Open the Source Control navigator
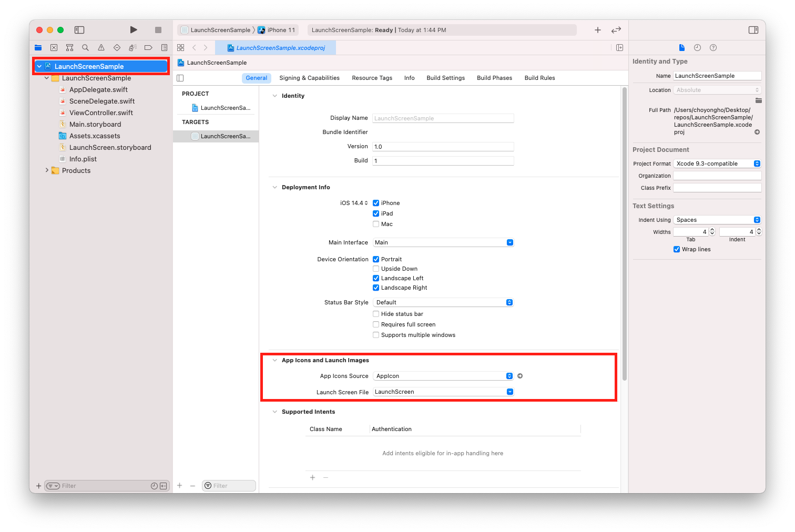 point(54,47)
